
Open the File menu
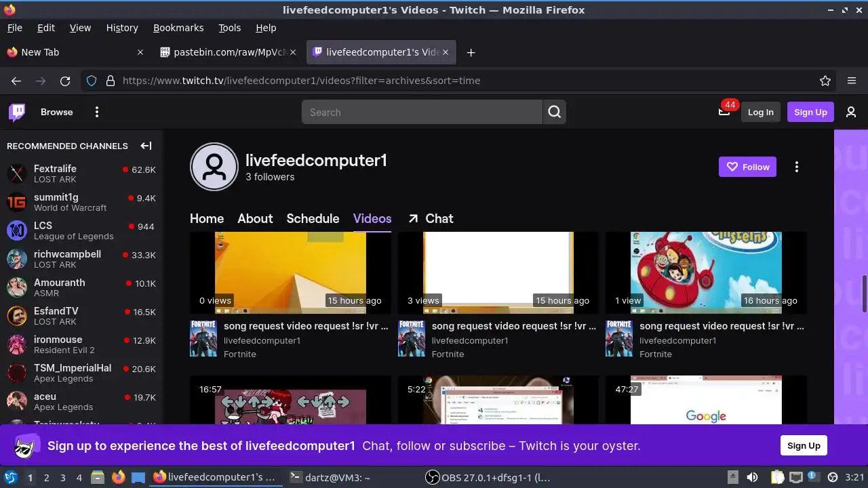pos(14,28)
